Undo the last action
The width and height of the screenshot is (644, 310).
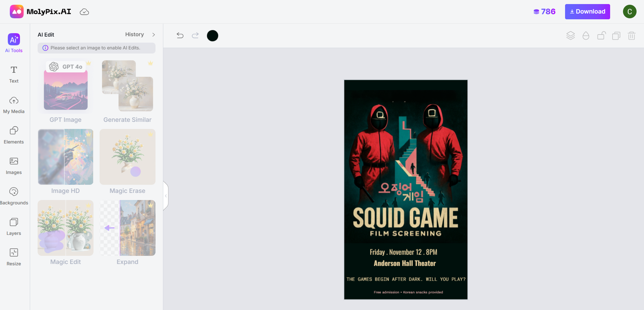pyautogui.click(x=180, y=36)
